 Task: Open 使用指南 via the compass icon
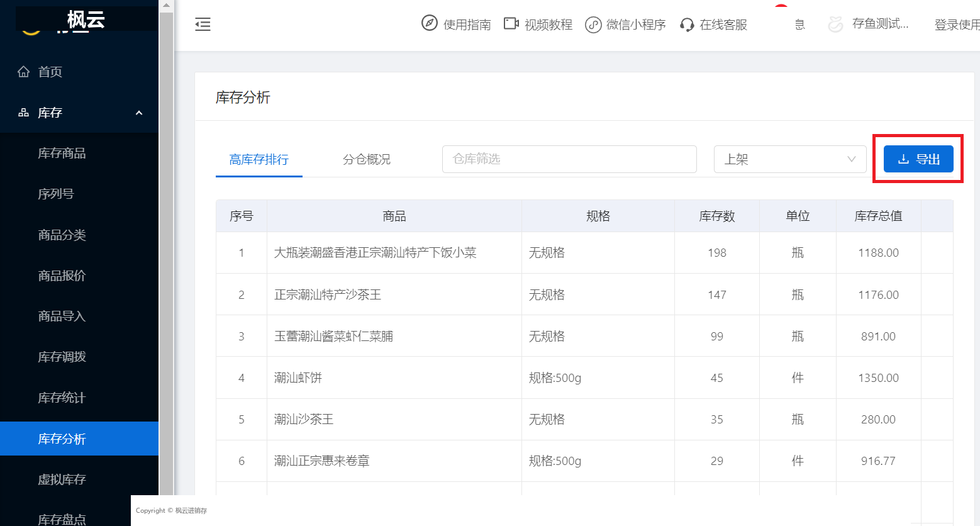pos(429,23)
